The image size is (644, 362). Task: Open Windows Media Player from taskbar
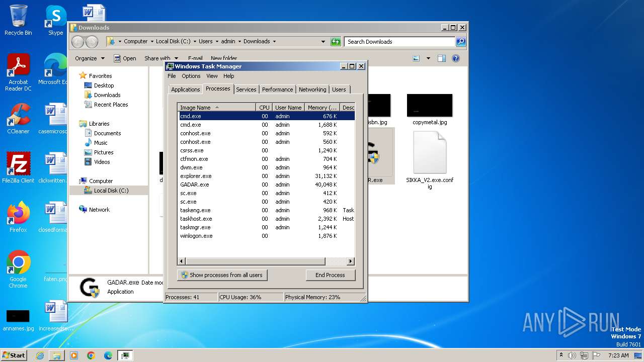click(x=74, y=355)
